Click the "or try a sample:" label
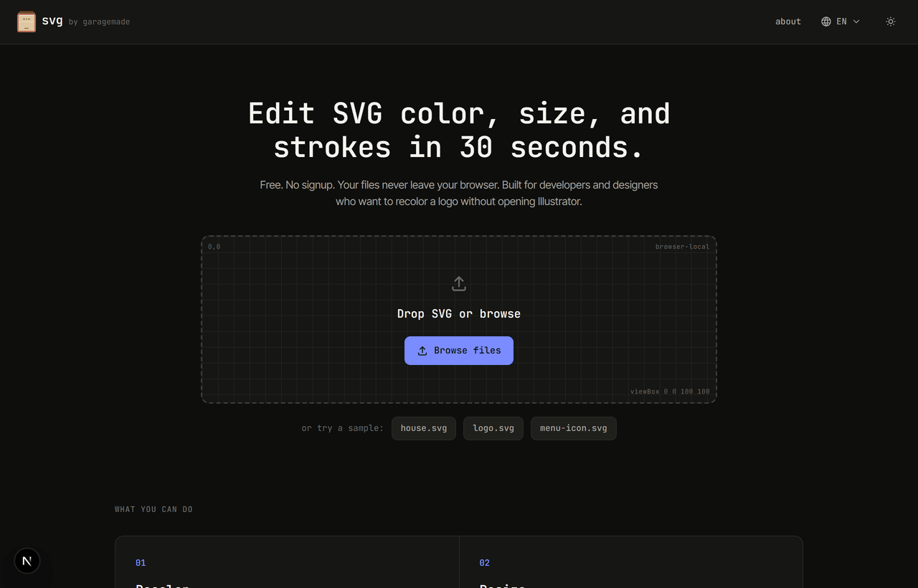918x588 pixels. click(x=343, y=428)
